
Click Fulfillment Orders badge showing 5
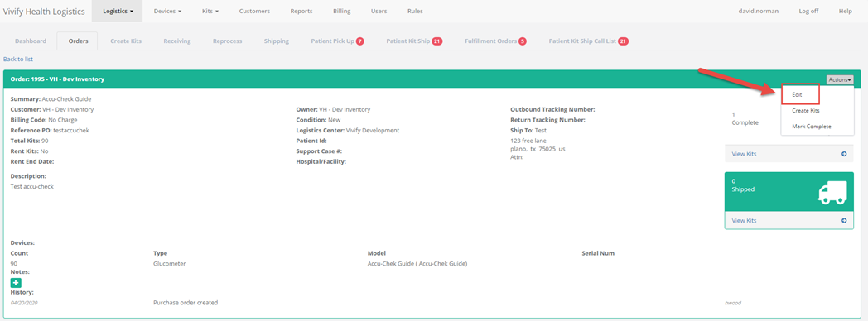(523, 41)
